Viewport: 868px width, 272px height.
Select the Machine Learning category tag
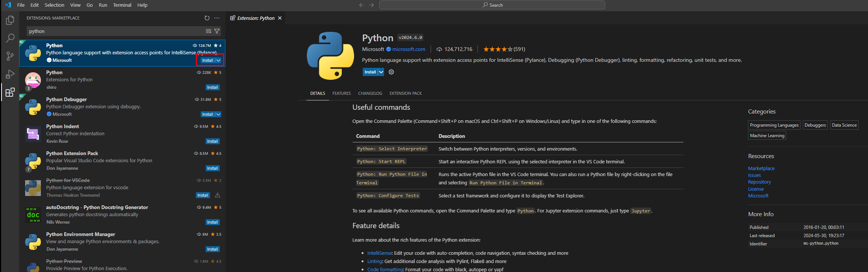click(767, 136)
